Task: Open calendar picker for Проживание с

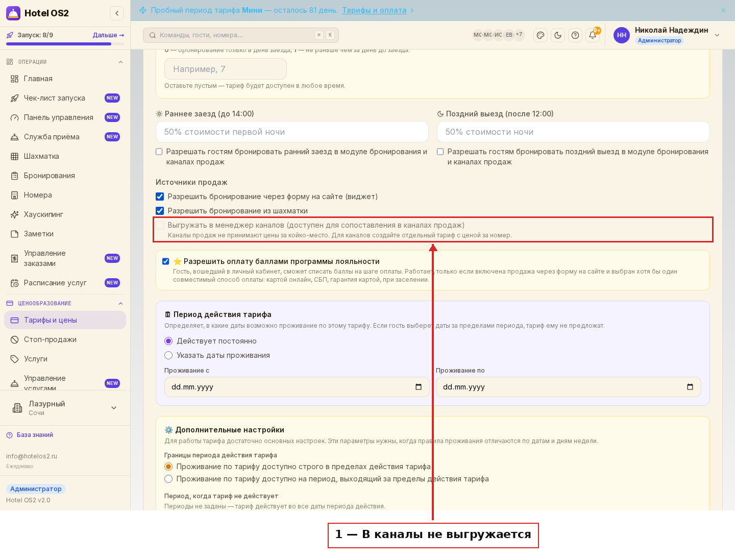Action: 419,387
